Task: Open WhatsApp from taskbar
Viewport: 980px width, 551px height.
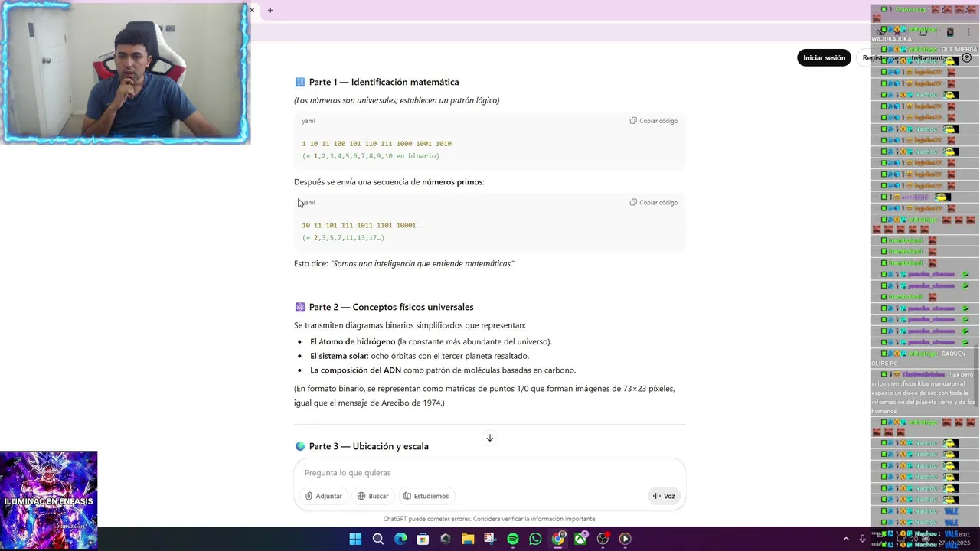Action: click(x=535, y=539)
